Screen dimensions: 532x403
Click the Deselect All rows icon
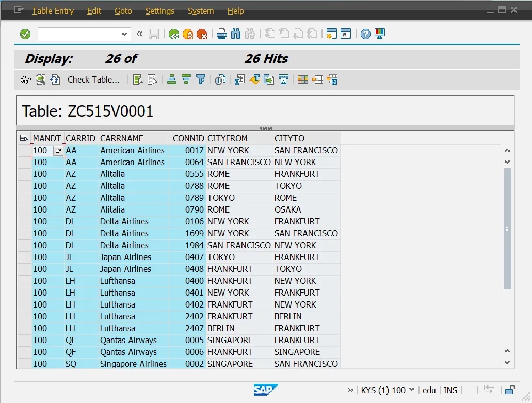(x=152, y=79)
